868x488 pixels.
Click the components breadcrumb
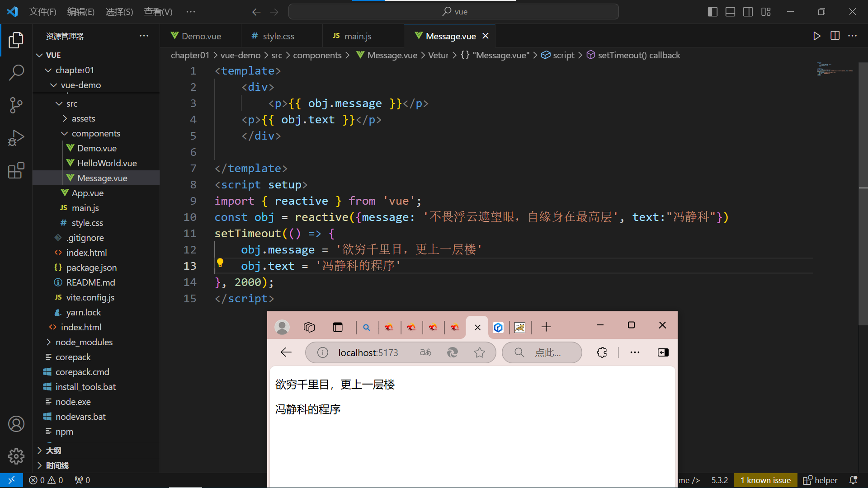(317, 55)
